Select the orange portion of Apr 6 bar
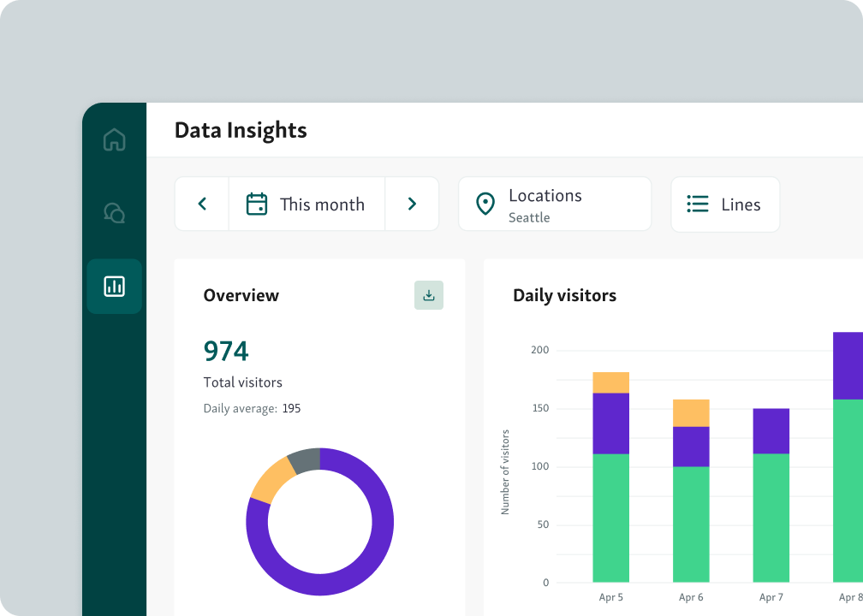This screenshot has width=863, height=616. click(x=691, y=412)
